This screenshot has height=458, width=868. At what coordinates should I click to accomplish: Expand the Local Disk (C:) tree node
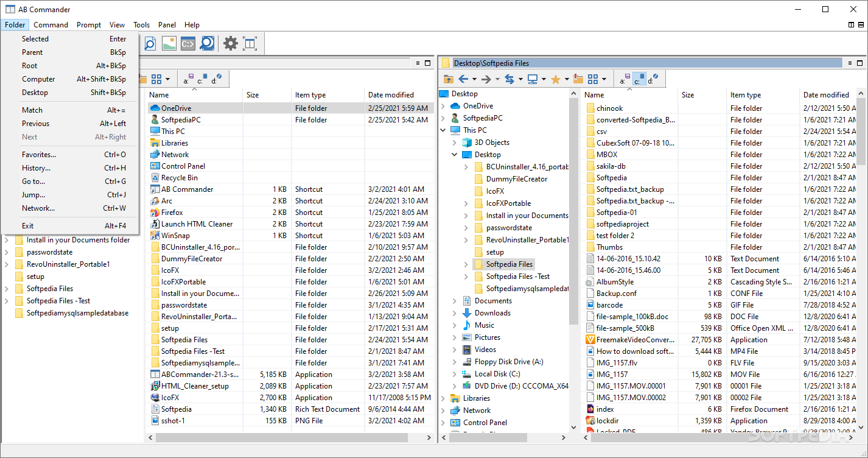(455, 374)
